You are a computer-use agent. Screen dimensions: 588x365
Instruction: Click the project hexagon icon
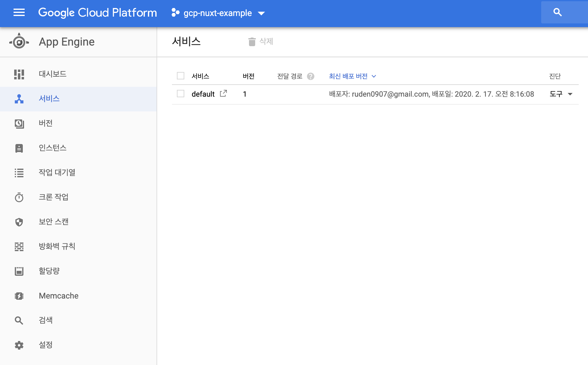coord(175,13)
